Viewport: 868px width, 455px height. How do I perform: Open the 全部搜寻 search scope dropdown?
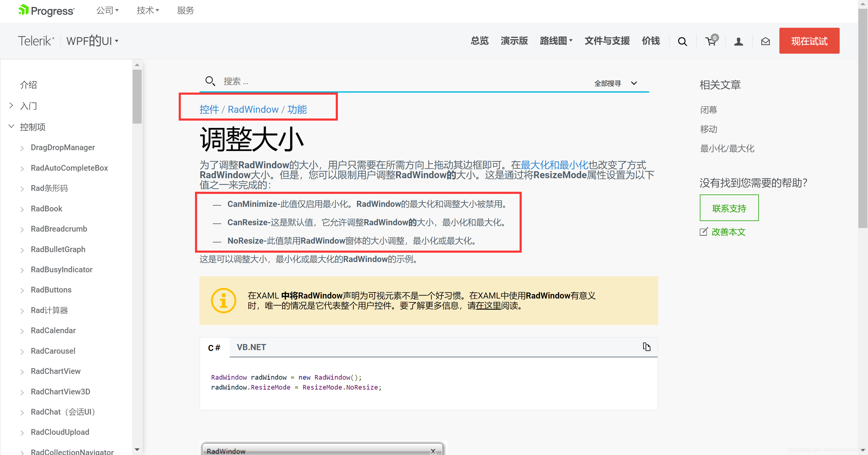616,83
